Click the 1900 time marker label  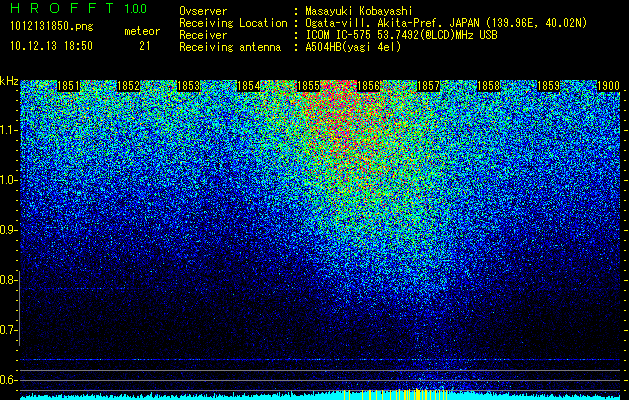pyautogui.click(x=609, y=86)
